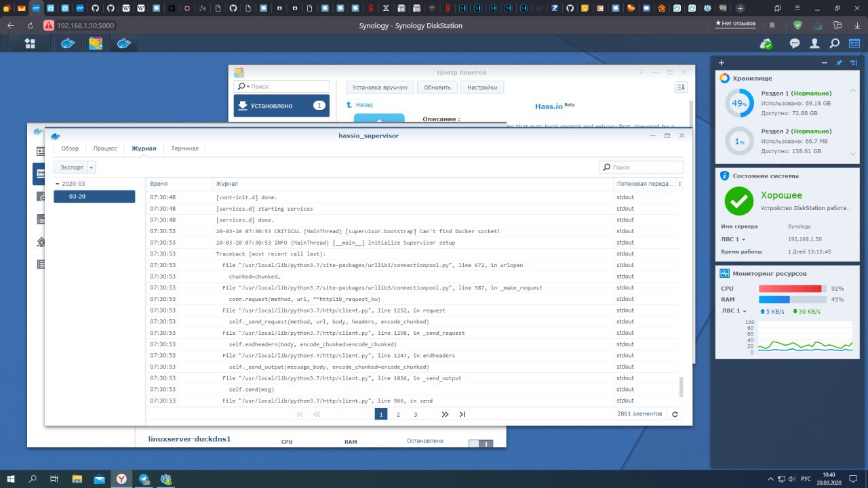Select the 03-20 log date

94,197
